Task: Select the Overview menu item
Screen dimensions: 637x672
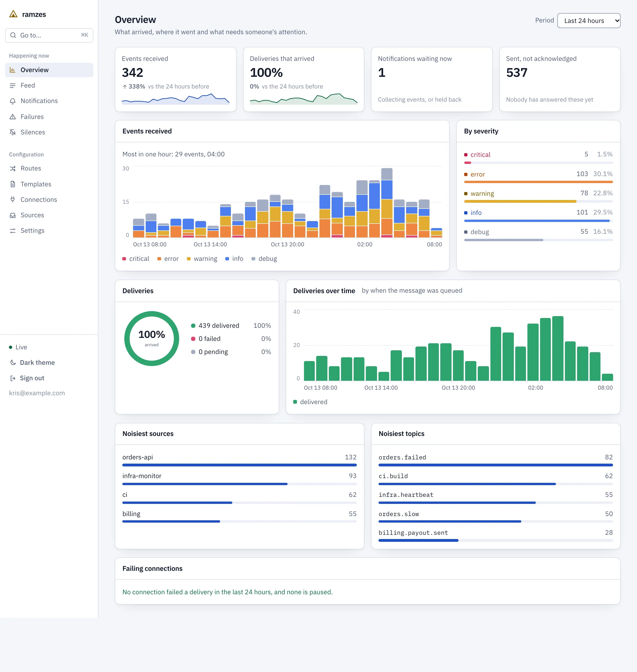Action: [x=49, y=70]
